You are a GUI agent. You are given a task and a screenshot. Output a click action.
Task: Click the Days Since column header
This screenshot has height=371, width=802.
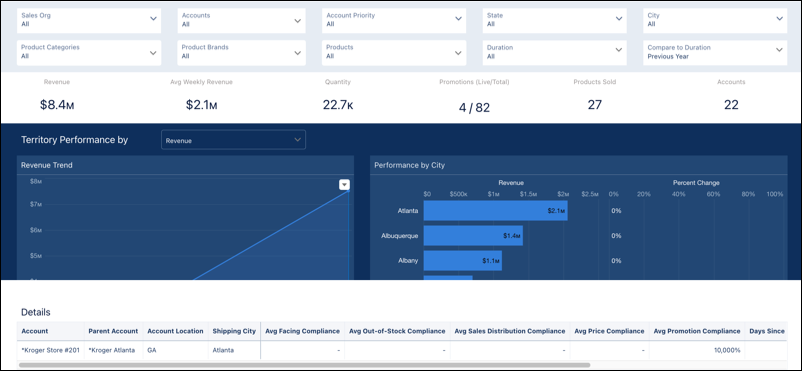[766, 331]
